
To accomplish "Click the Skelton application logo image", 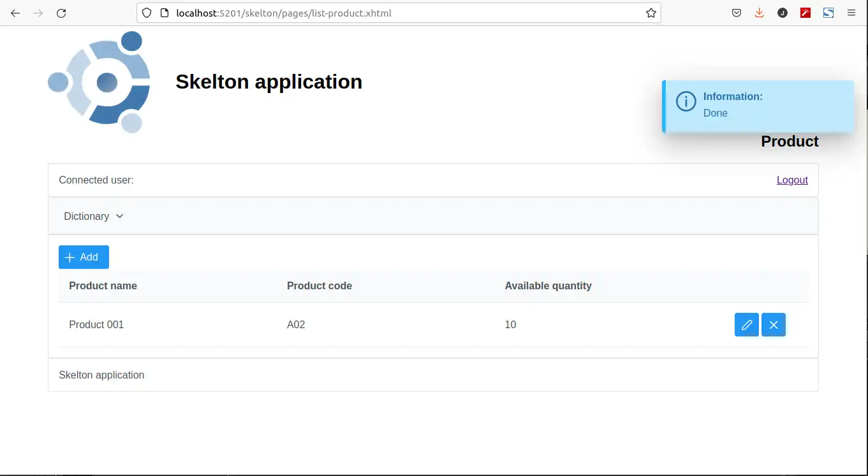I will click(x=99, y=82).
